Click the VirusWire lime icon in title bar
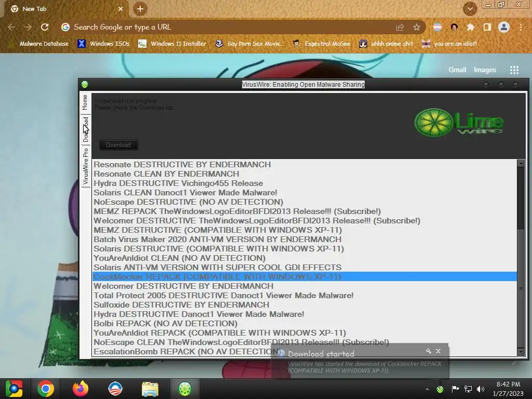Viewport: 532px width, 399px height. [x=85, y=85]
